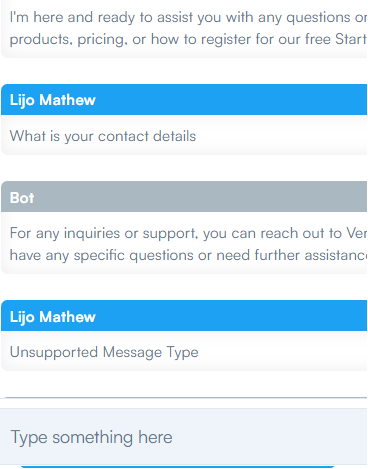Click the "products, pricing, or how to register" line

[x=189, y=39]
